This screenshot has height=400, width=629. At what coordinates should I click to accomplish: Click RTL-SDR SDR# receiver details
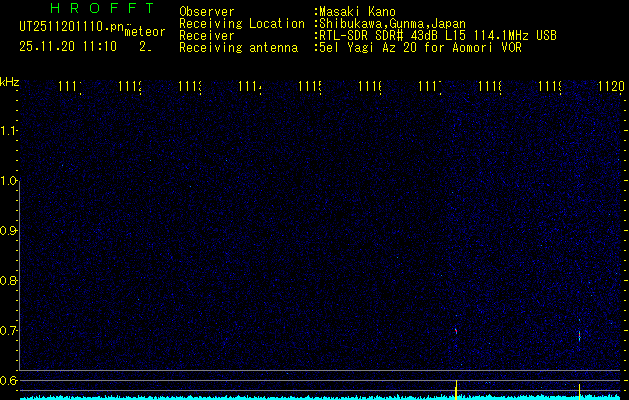438,36
